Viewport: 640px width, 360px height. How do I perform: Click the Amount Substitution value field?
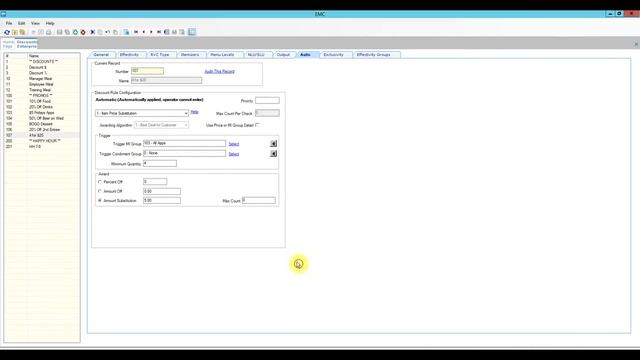click(162, 200)
